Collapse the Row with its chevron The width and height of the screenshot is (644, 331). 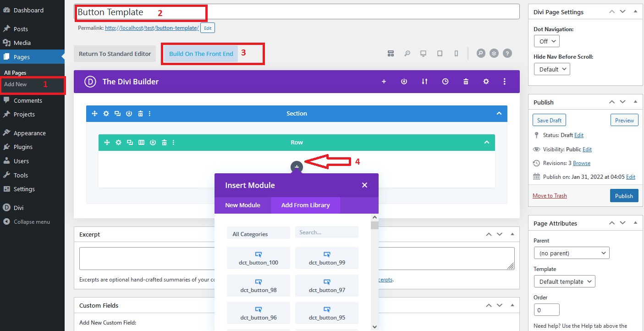point(487,142)
